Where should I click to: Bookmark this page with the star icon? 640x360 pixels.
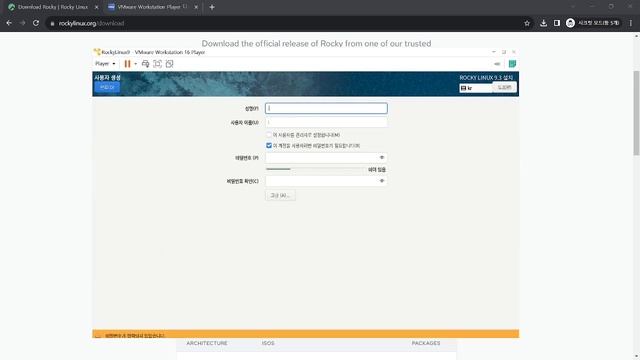[x=527, y=23]
